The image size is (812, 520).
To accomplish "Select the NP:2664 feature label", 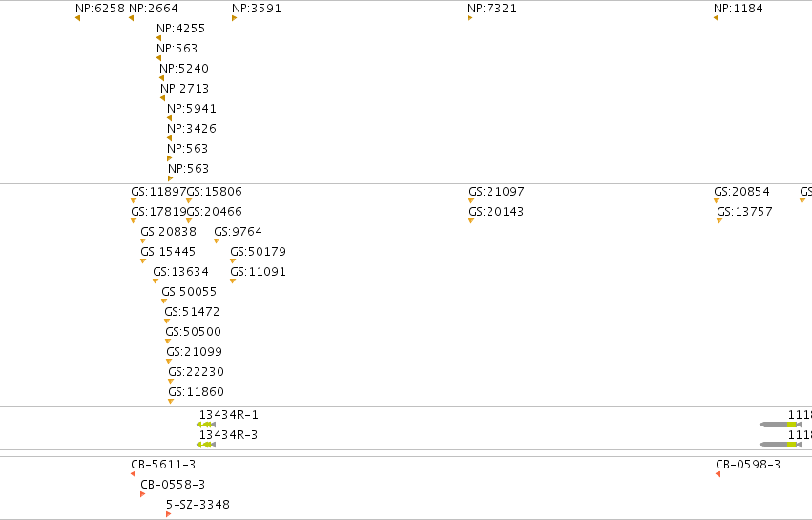I will [x=154, y=9].
